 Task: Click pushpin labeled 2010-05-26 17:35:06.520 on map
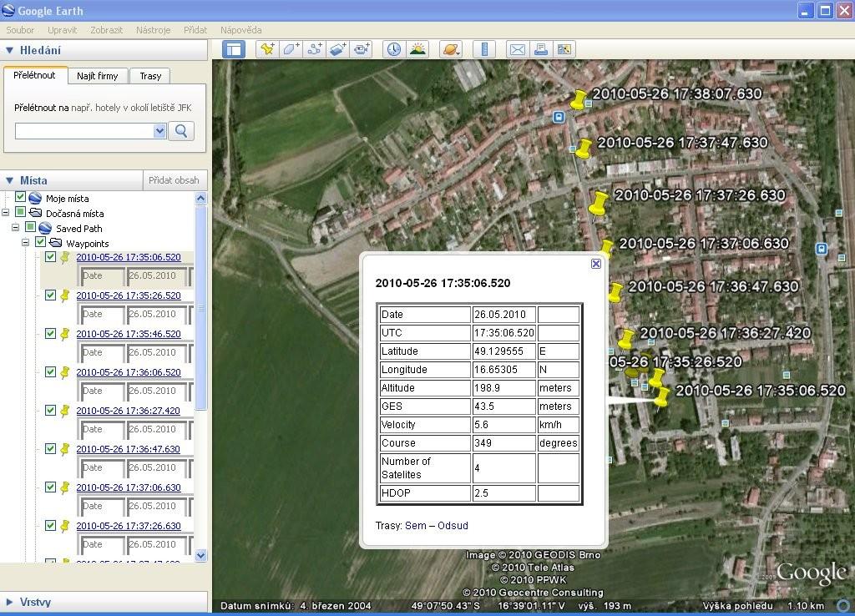tap(661, 396)
